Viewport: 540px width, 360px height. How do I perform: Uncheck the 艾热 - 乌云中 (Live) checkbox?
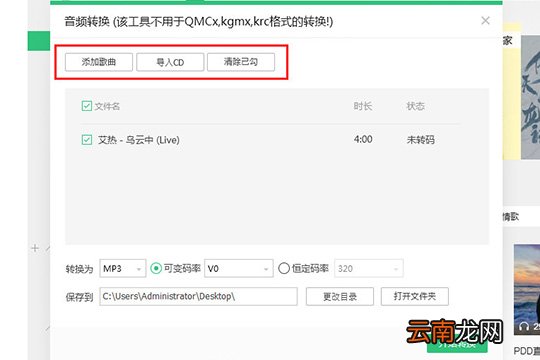click(86, 140)
